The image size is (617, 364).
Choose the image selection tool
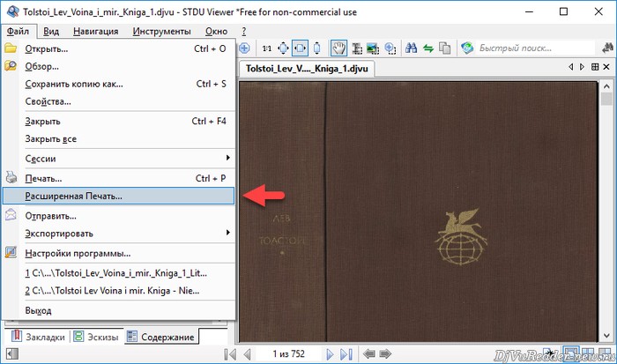pos(373,48)
